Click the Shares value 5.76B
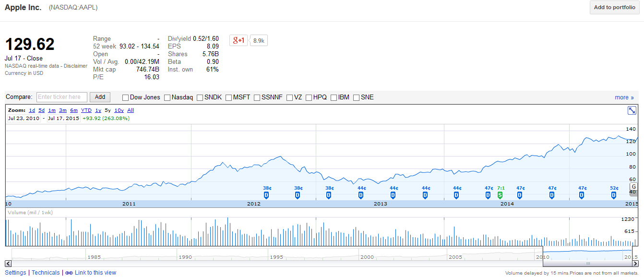The height and width of the screenshot is (278, 644). [211, 54]
